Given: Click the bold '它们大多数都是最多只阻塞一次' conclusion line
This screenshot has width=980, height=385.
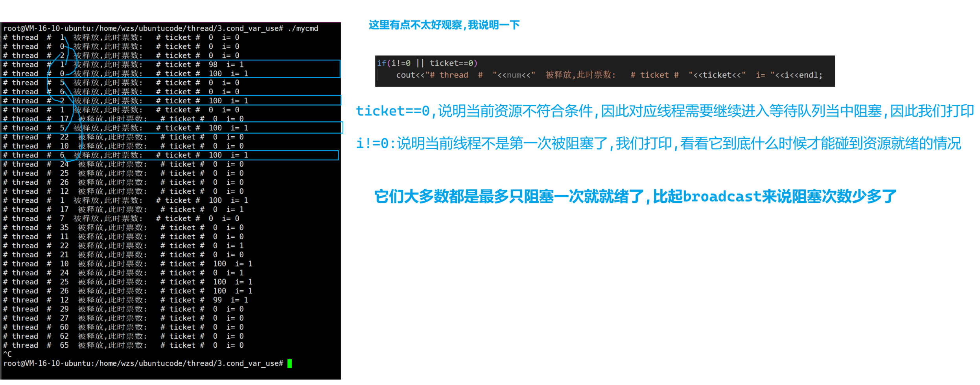Looking at the screenshot, I should click(x=635, y=196).
